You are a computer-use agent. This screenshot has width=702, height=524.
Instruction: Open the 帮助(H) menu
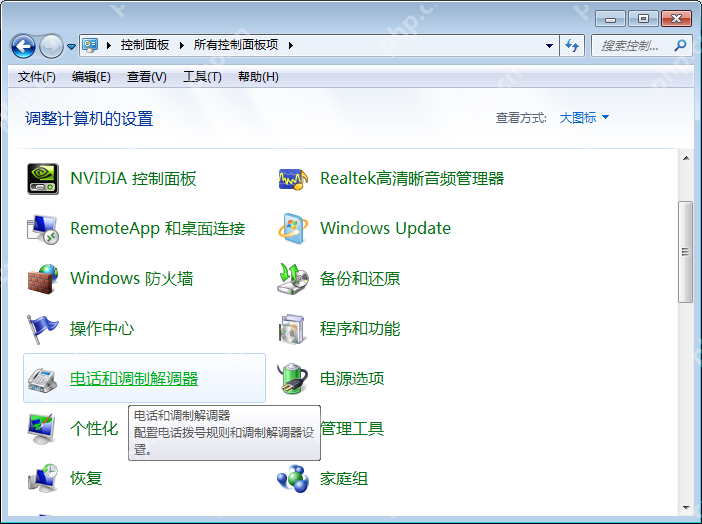(258, 77)
